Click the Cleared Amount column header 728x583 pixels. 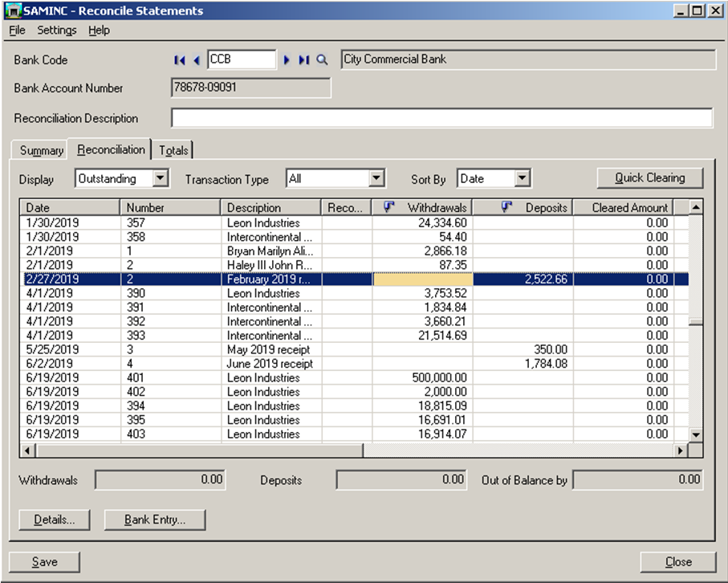coord(623,207)
